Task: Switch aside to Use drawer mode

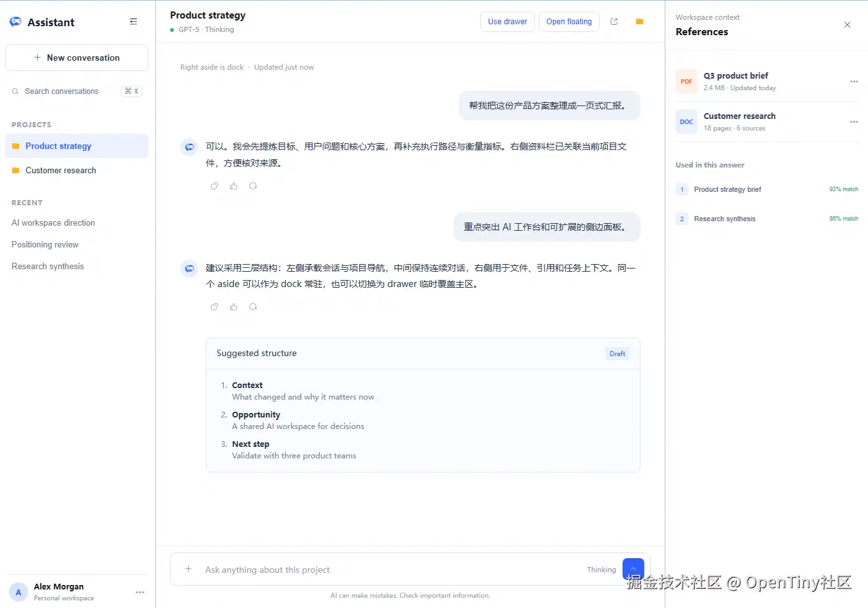Action: point(508,22)
